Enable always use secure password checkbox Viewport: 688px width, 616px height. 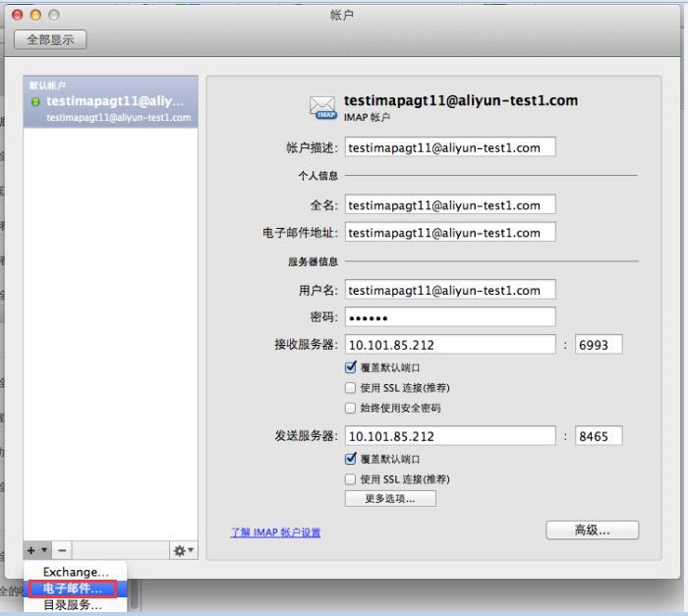point(351,408)
